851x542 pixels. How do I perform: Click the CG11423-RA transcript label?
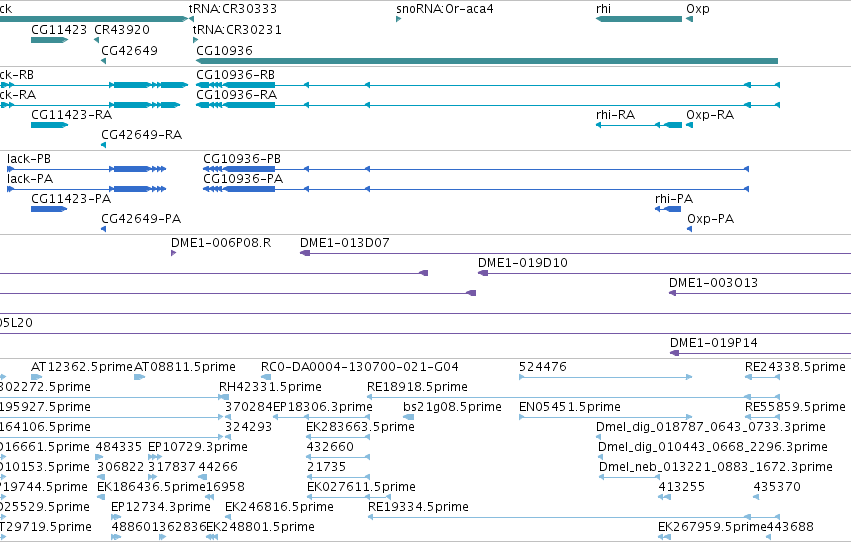[72, 114]
